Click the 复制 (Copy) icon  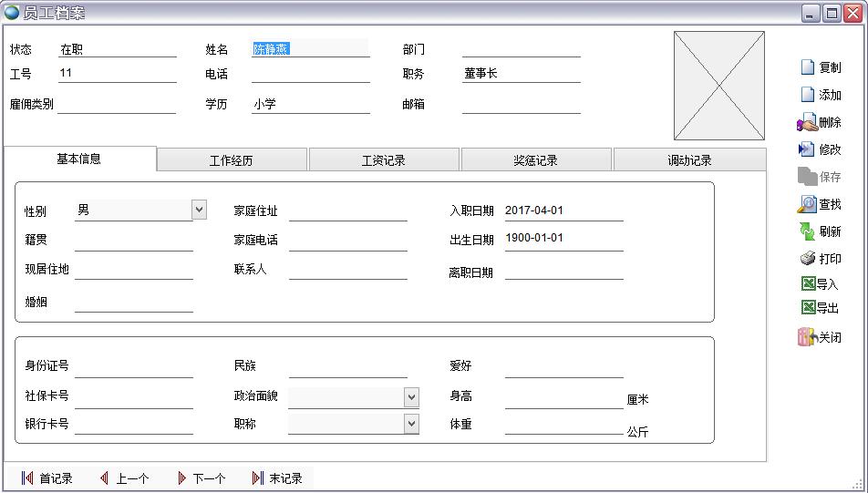807,67
